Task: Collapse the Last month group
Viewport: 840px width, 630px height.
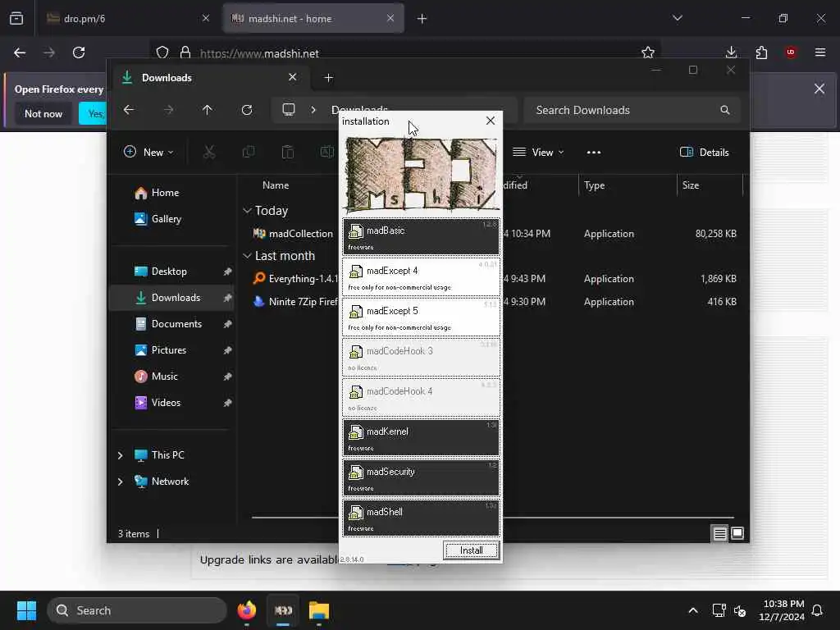Action: pyautogui.click(x=247, y=256)
